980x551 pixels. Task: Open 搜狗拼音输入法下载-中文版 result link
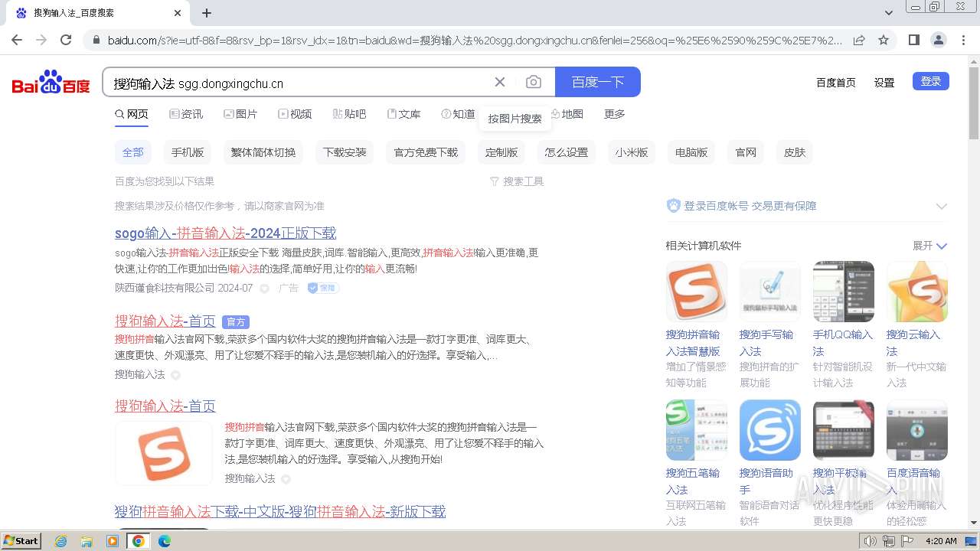280,512
